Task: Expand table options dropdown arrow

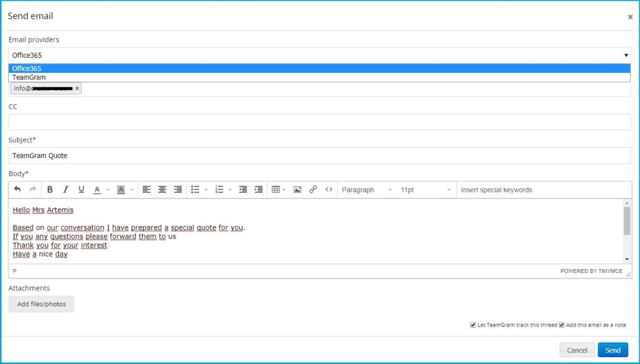Action: [x=284, y=190]
